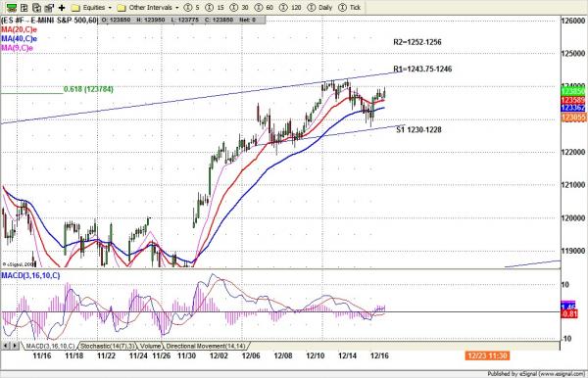Switch to 15-minute interval
Viewport: 588px width, 378px height.
click(216, 8)
